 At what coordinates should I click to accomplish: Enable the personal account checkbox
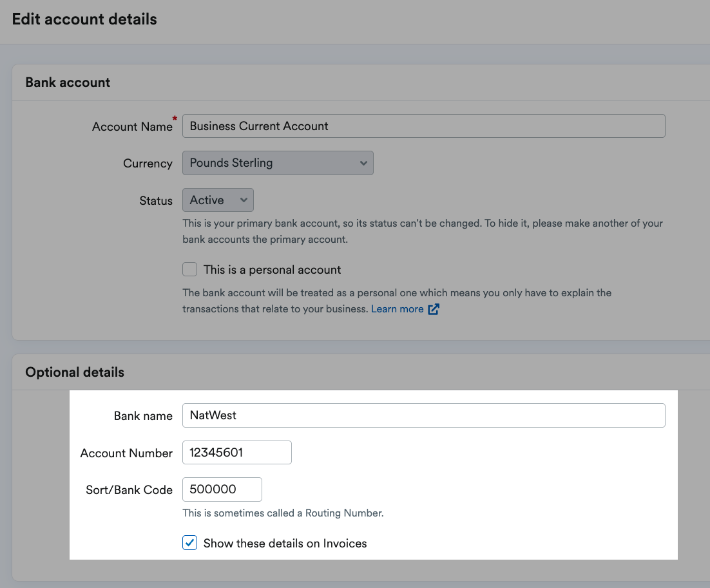pyautogui.click(x=189, y=269)
